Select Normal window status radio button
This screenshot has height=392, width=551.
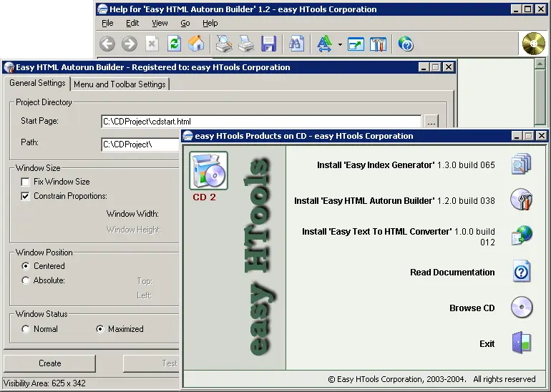click(x=25, y=329)
